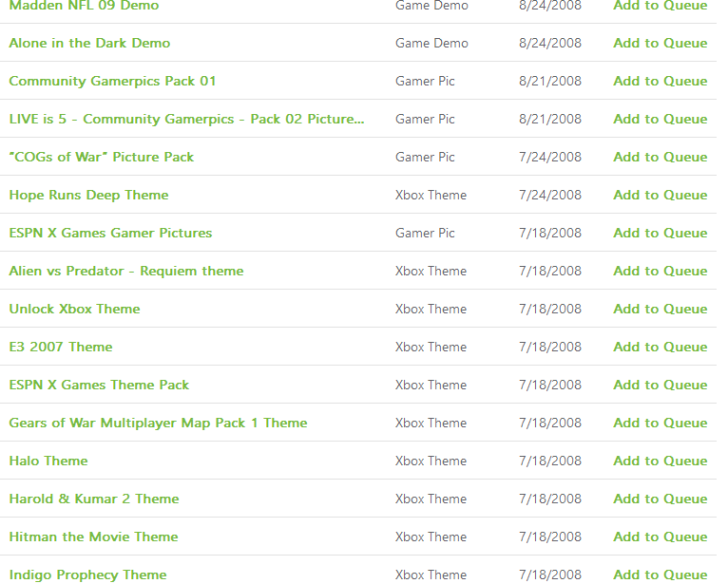Open Alien vs Predator - Requiem theme
Viewport: 728px width, 584px height.
(126, 272)
